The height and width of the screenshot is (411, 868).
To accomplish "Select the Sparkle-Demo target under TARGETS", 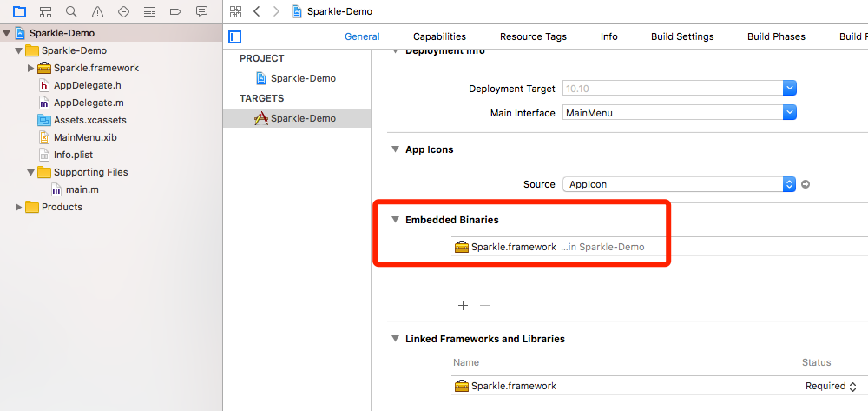I will click(x=303, y=118).
